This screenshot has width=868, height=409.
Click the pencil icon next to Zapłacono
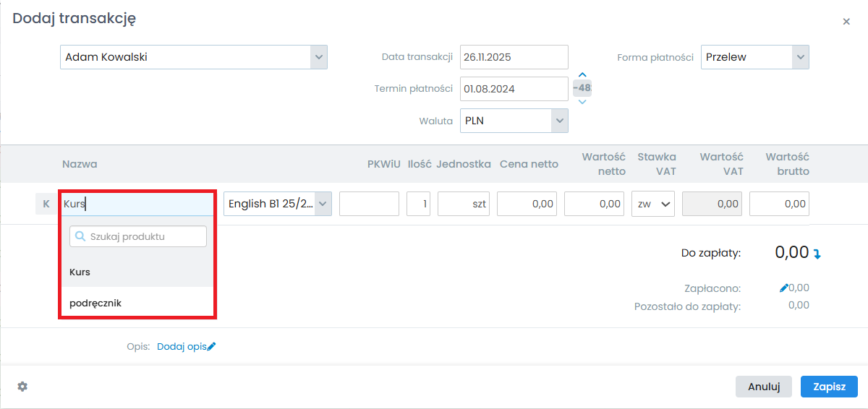tap(783, 288)
